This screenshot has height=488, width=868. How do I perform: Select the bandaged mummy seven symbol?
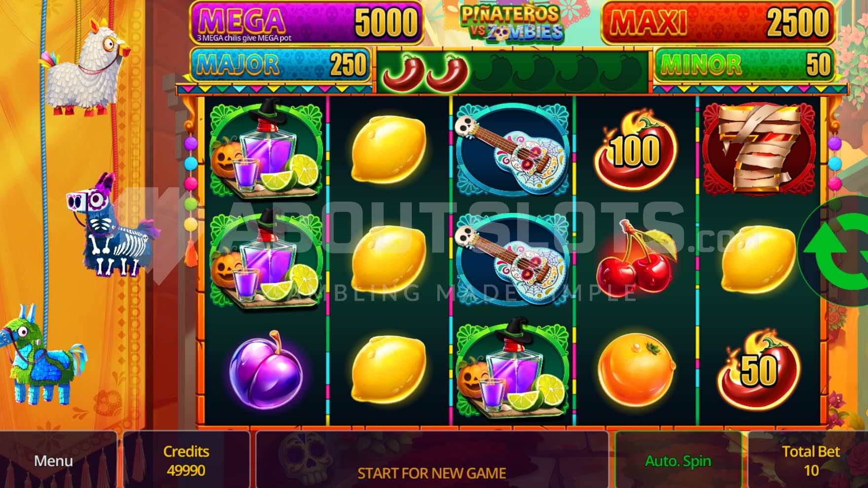click(x=759, y=149)
